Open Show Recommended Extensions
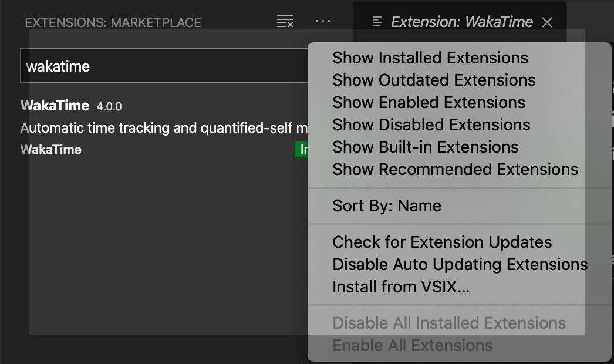This screenshot has width=614, height=364. [x=455, y=170]
